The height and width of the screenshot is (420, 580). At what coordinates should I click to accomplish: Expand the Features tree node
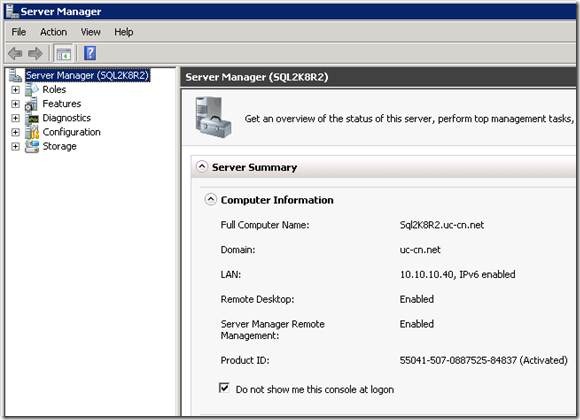[x=15, y=104]
